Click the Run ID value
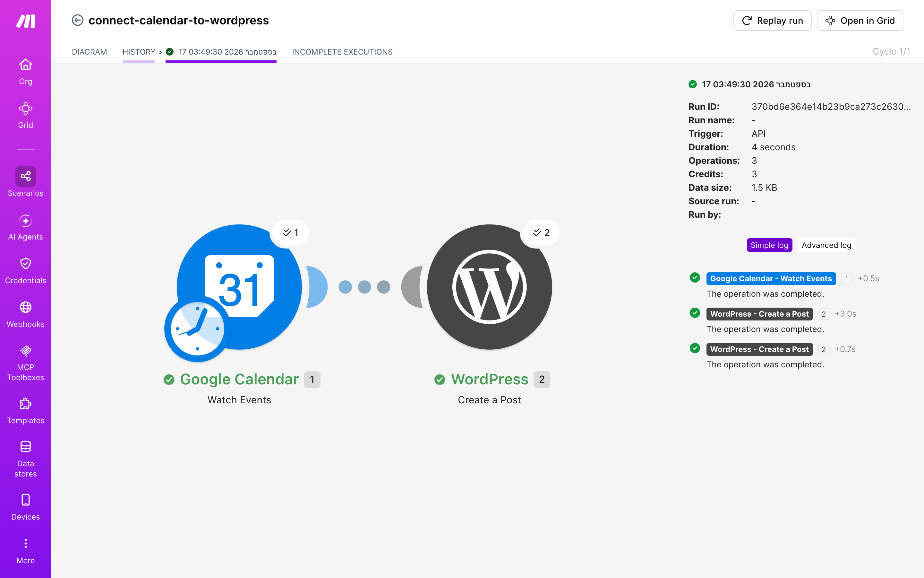 click(831, 107)
